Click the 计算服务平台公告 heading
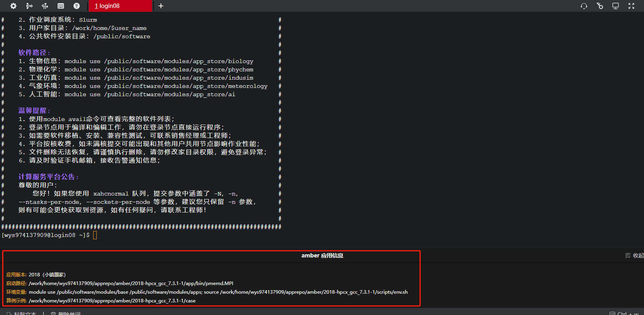Viewport: 644px width, 315px height. (x=49, y=177)
